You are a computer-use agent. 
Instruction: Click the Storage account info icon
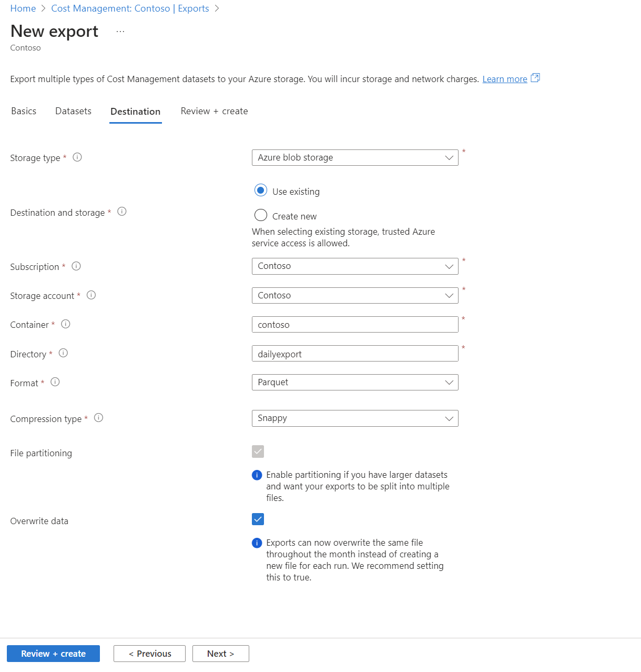coord(91,295)
